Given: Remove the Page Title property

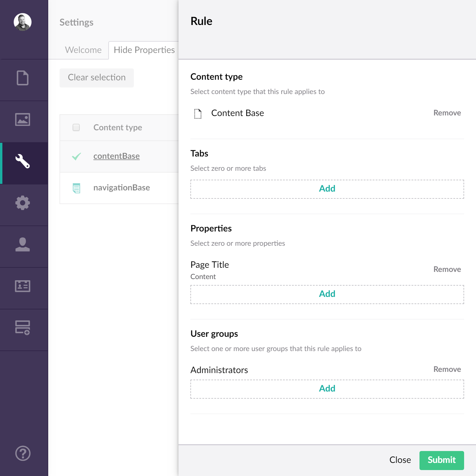Looking at the screenshot, I should click(447, 270).
